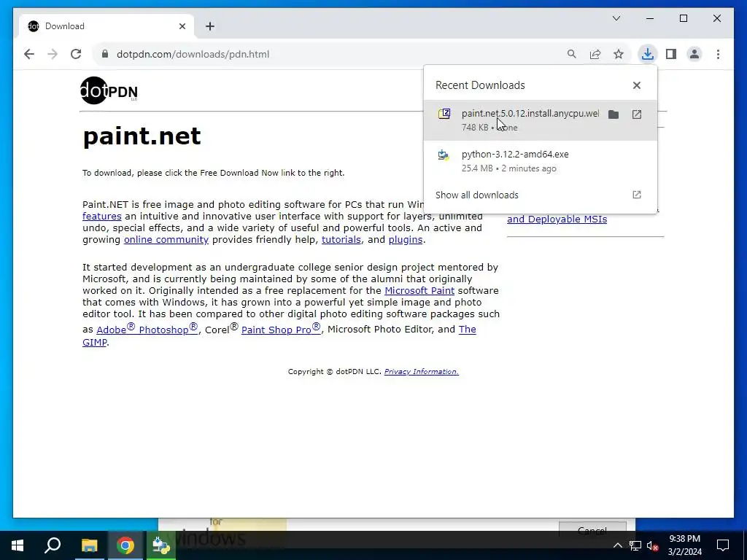
Task: Open the muted volume tray icon
Action: tap(653, 545)
